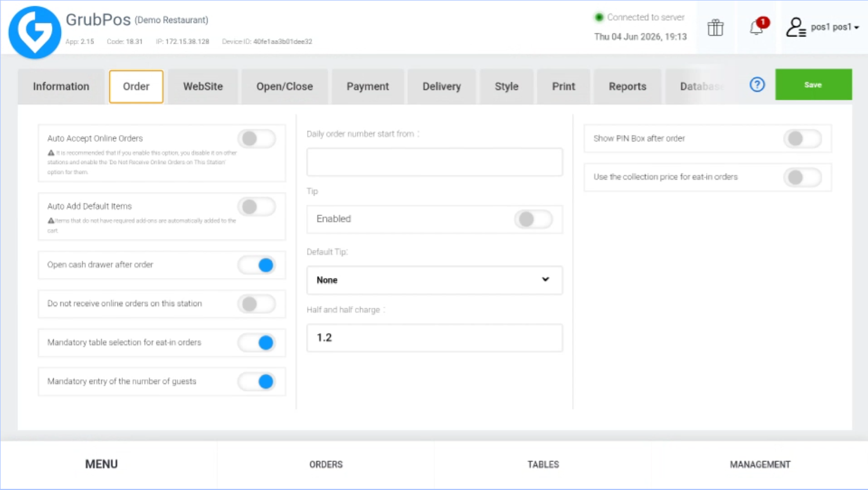Open MANAGEMENT in bottom navigation
The image size is (868, 490).
760,464
